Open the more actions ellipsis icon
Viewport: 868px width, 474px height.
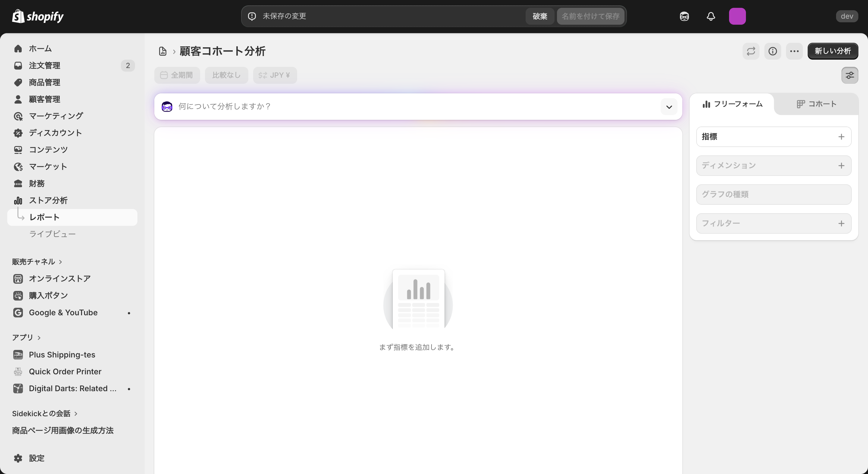794,51
